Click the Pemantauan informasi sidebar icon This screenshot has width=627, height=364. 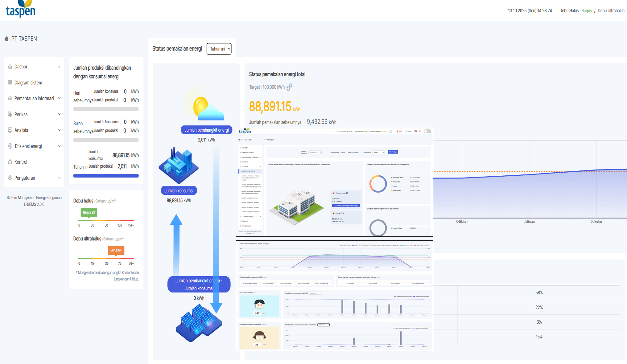pyautogui.click(x=10, y=98)
